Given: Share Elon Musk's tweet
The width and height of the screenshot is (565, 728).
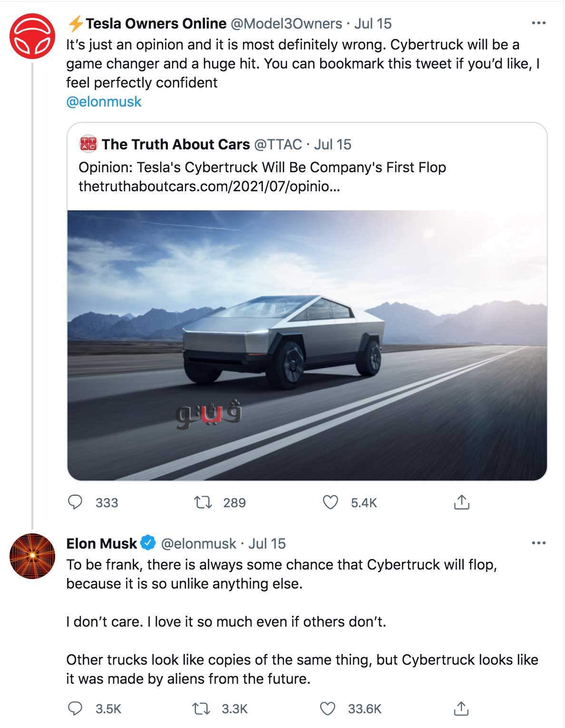Looking at the screenshot, I should tap(461, 708).
